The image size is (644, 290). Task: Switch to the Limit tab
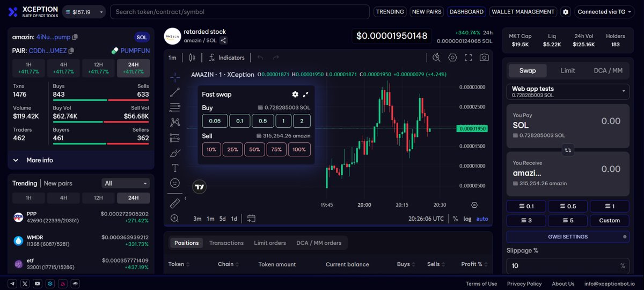568,70
